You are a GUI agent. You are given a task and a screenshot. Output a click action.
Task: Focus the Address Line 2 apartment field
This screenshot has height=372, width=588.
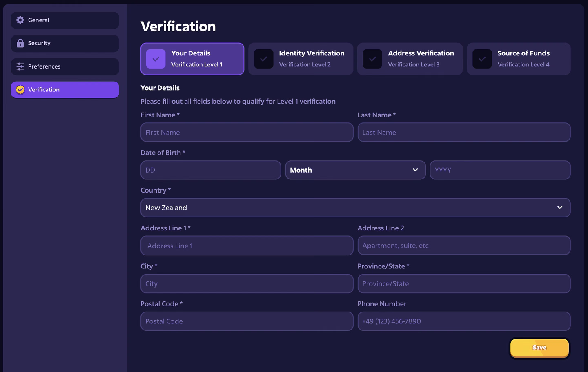point(464,246)
